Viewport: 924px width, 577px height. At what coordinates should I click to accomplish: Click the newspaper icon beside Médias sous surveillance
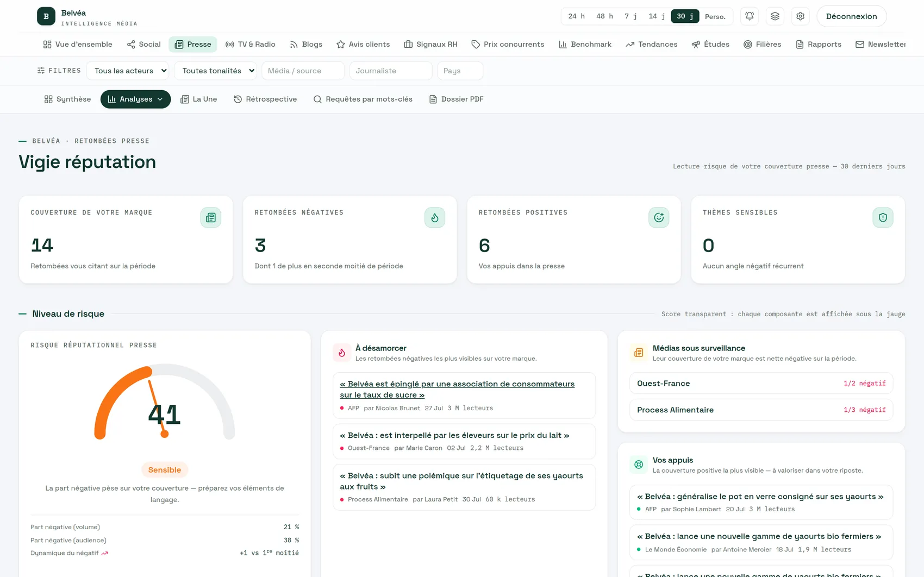tap(639, 353)
